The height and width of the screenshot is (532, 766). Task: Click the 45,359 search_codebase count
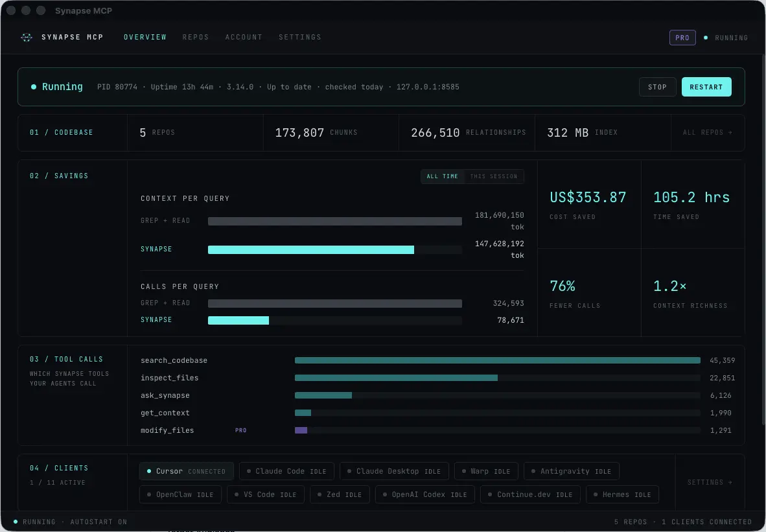[x=722, y=360]
